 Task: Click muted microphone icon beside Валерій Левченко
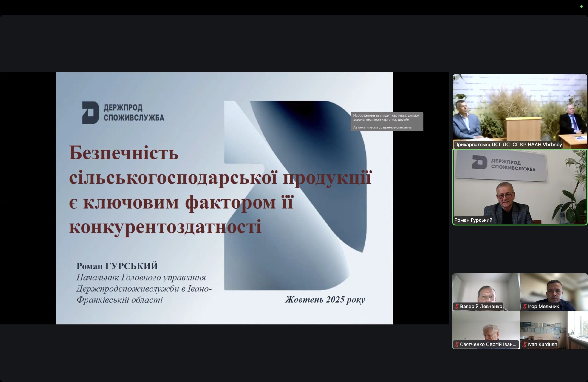tap(457, 307)
